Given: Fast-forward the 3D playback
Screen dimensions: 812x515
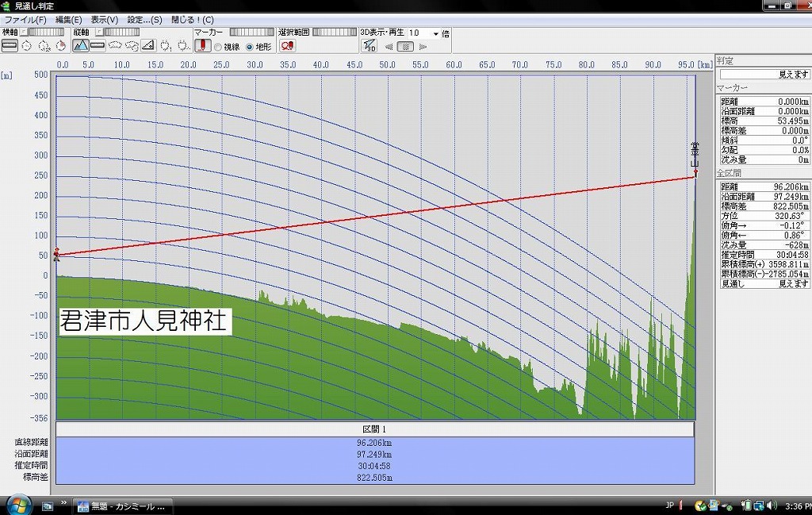Looking at the screenshot, I should (423, 47).
